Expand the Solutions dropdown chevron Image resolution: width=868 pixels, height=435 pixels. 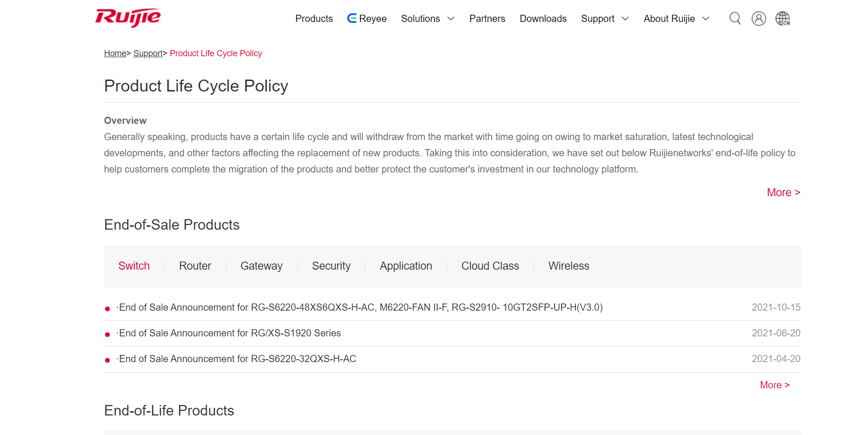point(451,19)
